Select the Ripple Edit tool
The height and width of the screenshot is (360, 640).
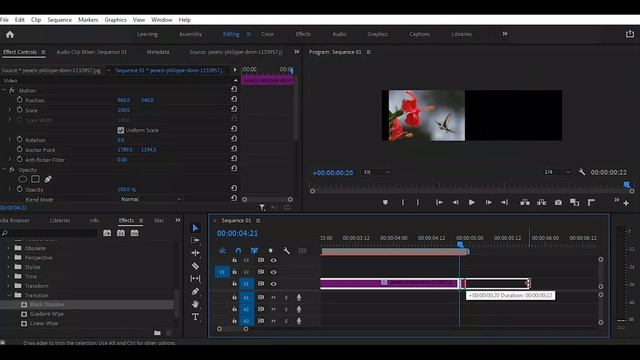196,253
